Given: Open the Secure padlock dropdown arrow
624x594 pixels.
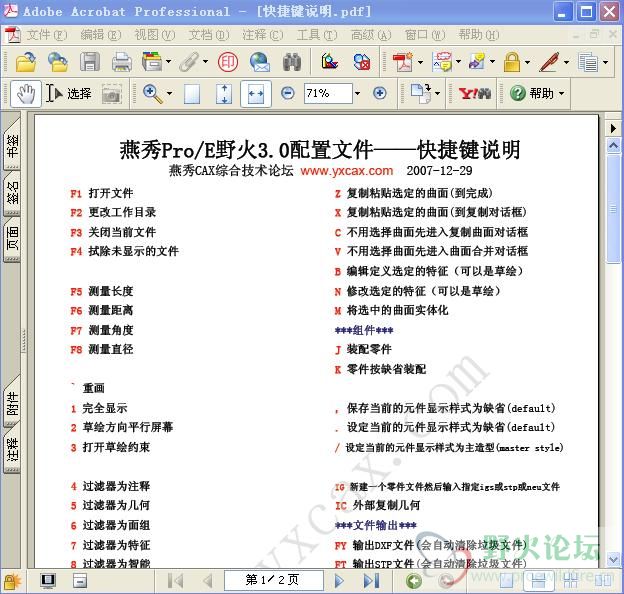Looking at the screenshot, I should pyautogui.click(x=527, y=62).
